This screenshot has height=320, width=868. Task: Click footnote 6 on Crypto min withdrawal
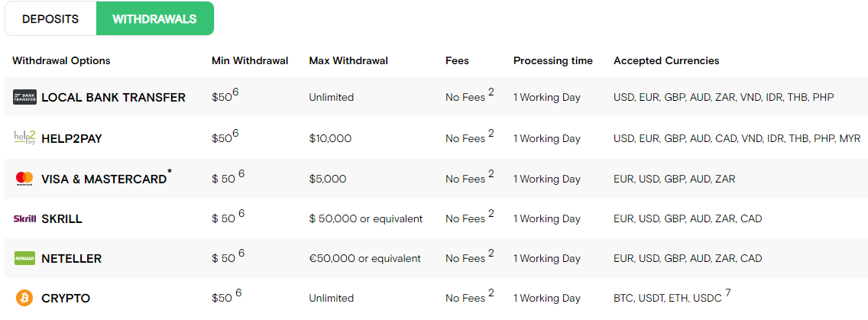[238, 293]
